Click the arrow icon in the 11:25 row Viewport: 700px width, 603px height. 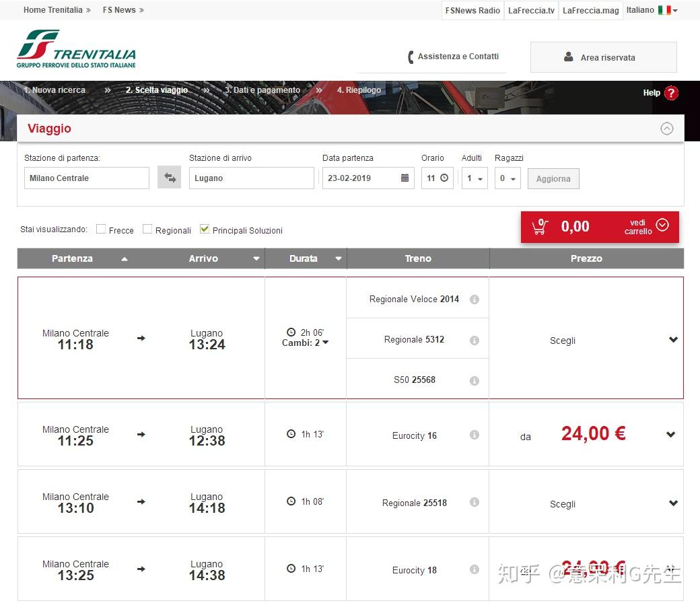(141, 434)
